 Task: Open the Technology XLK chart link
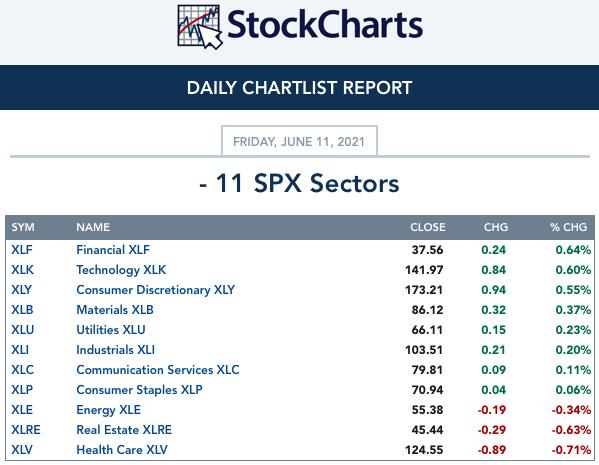coord(121,270)
